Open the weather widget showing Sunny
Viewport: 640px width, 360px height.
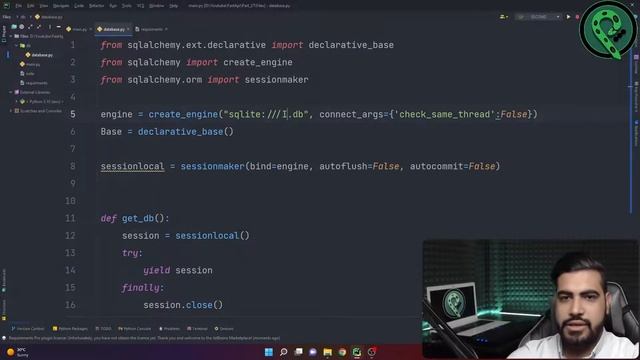[x=18, y=352]
